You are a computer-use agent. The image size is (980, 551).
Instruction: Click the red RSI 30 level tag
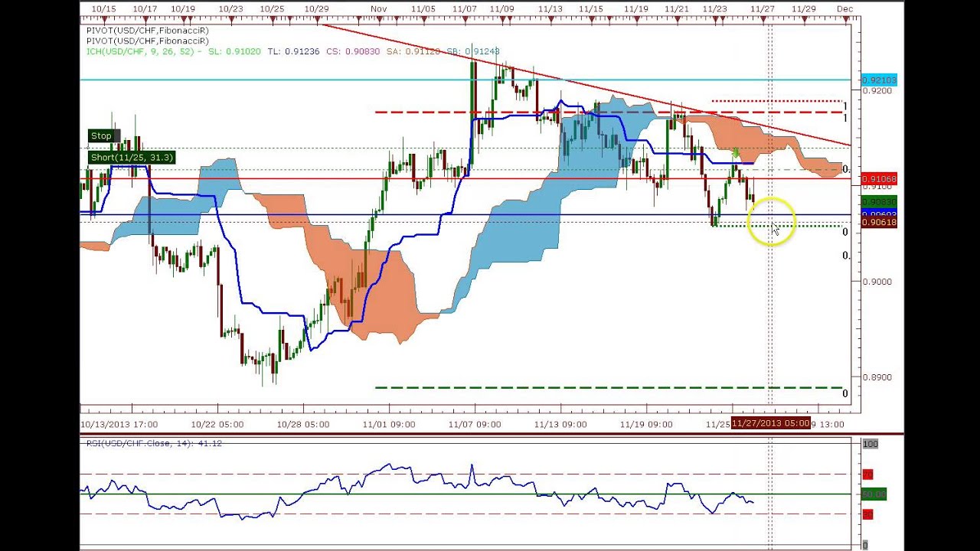tap(867, 514)
